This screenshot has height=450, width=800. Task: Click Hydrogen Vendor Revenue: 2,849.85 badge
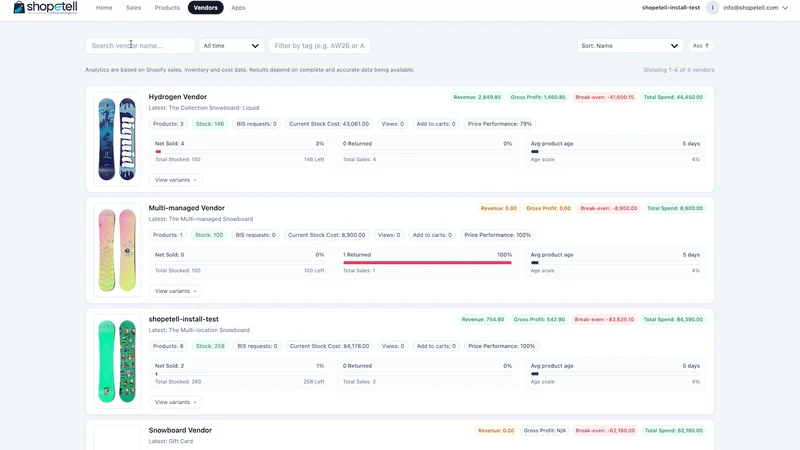[x=477, y=97]
